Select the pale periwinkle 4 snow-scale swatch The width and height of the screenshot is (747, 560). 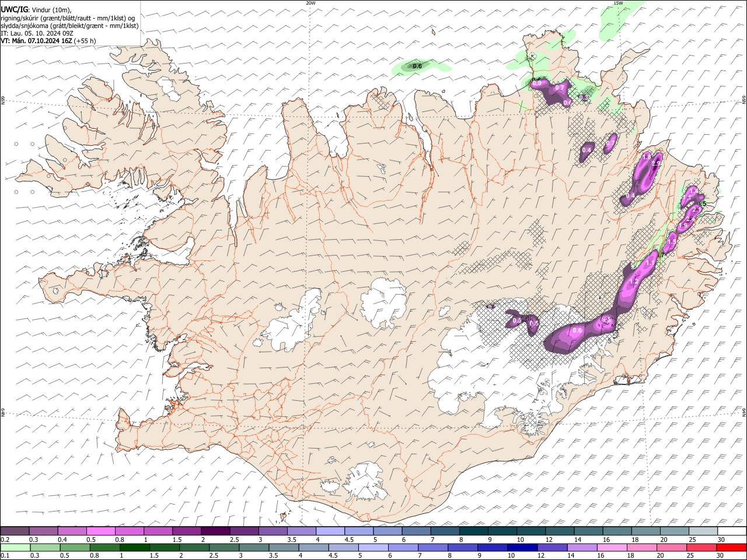[x=330, y=531]
